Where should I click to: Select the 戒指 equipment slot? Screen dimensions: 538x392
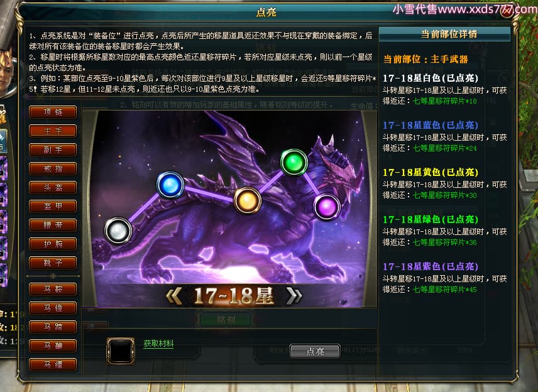pyautogui.click(x=53, y=168)
